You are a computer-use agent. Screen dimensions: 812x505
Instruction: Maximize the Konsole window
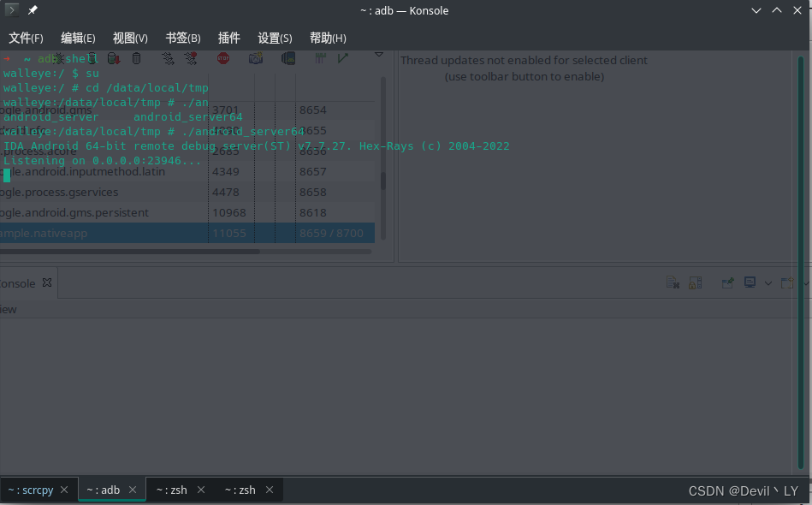pyautogui.click(x=777, y=10)
